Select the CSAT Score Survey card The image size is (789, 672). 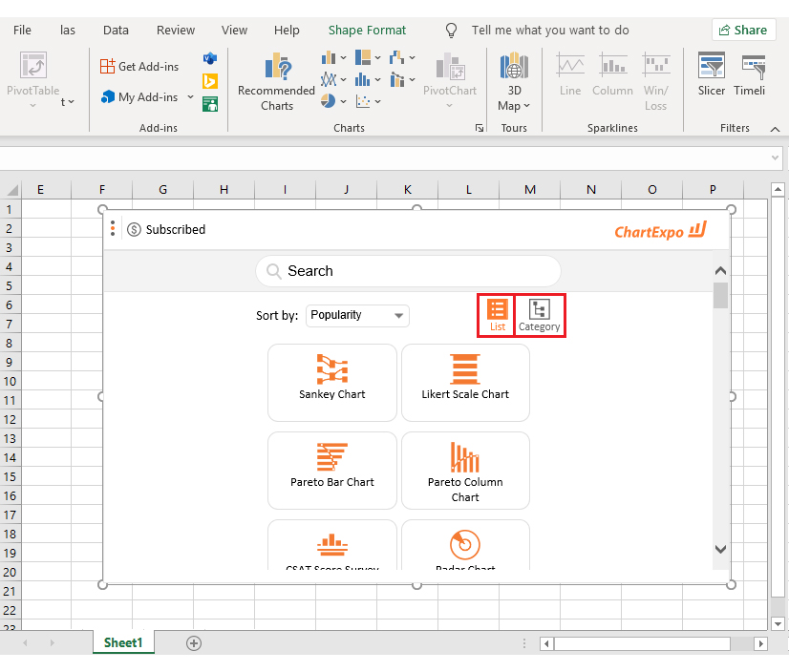332,545
